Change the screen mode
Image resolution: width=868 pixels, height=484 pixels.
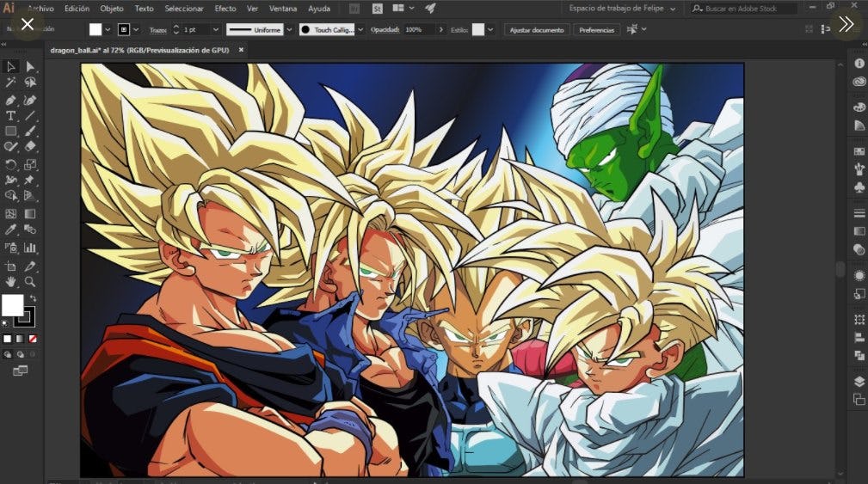20,371
